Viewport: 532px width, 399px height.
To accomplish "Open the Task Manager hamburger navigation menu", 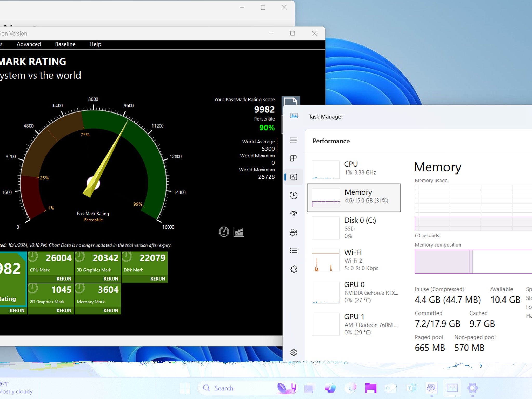I will tap(294, 140).
